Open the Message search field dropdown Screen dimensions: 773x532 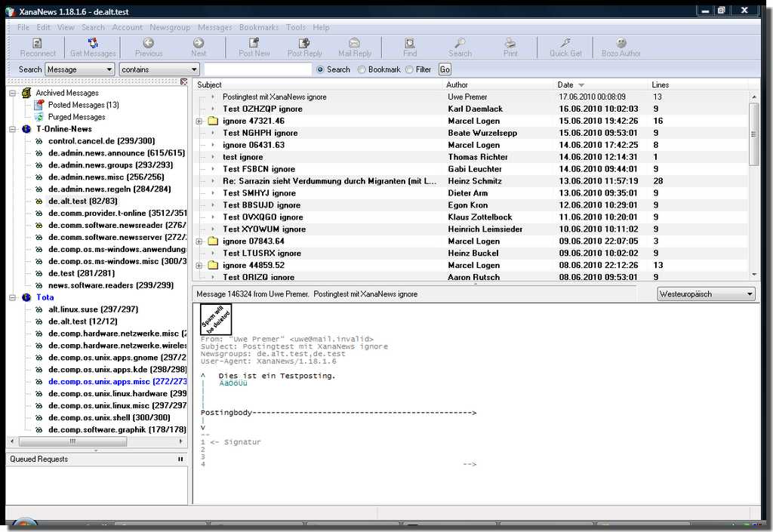108,69
